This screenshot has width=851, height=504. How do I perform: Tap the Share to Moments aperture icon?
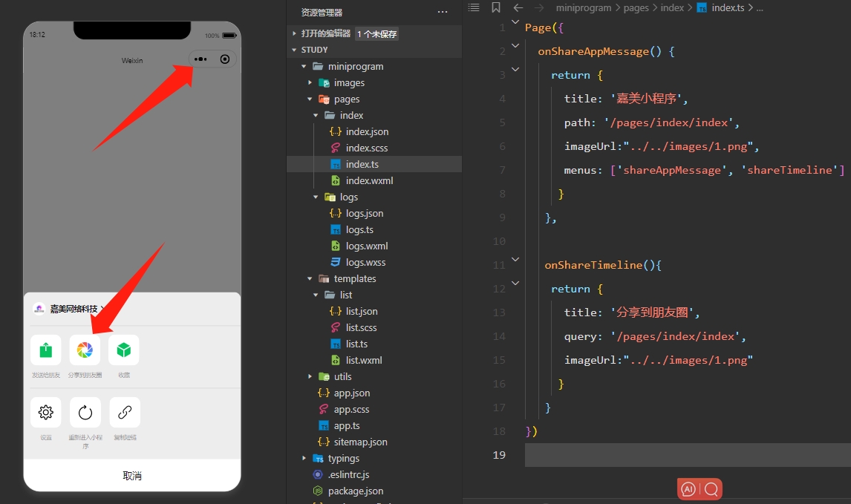click(85, 350)
